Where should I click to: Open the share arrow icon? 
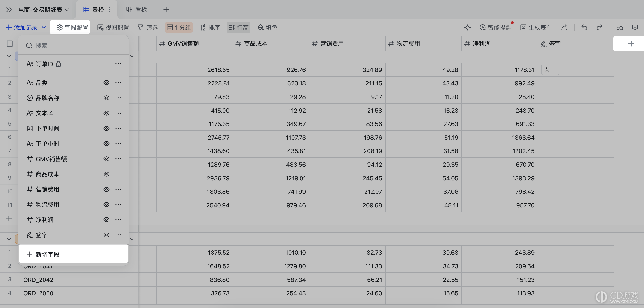click(x=564, y=27)
